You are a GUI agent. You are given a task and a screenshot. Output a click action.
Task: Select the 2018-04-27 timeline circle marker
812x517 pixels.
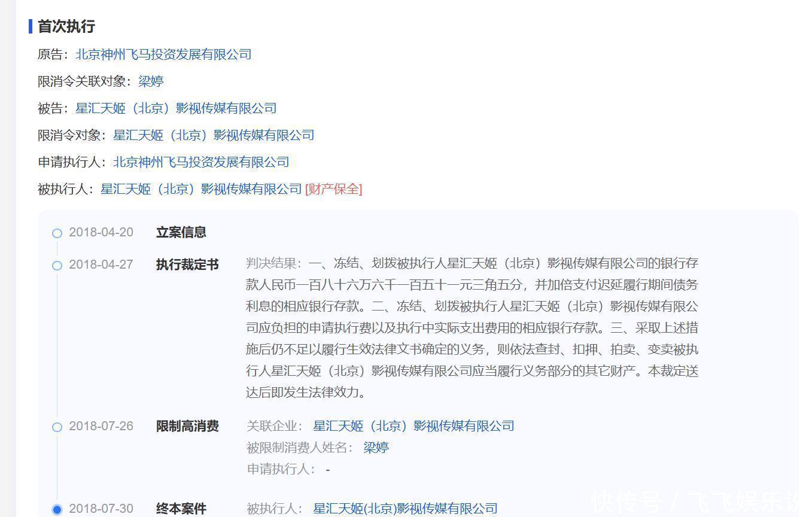[57, 266]
